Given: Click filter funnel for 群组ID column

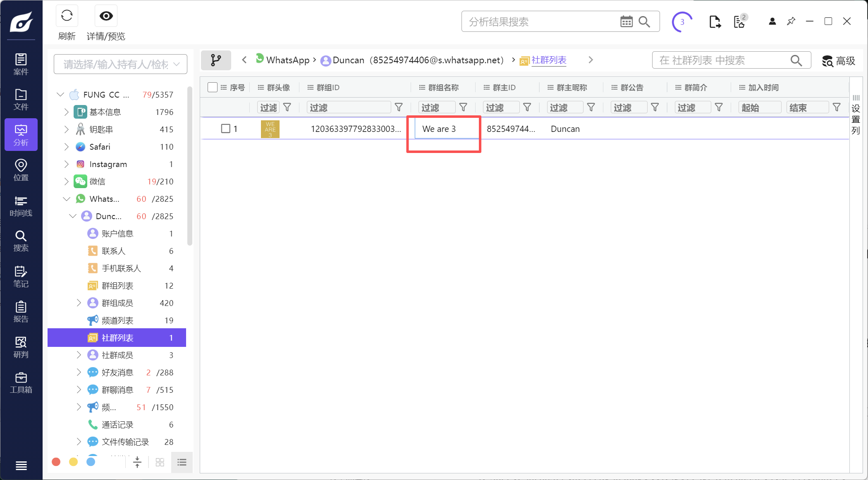Looking at the screenshot, I should click(x=399, y=107).
